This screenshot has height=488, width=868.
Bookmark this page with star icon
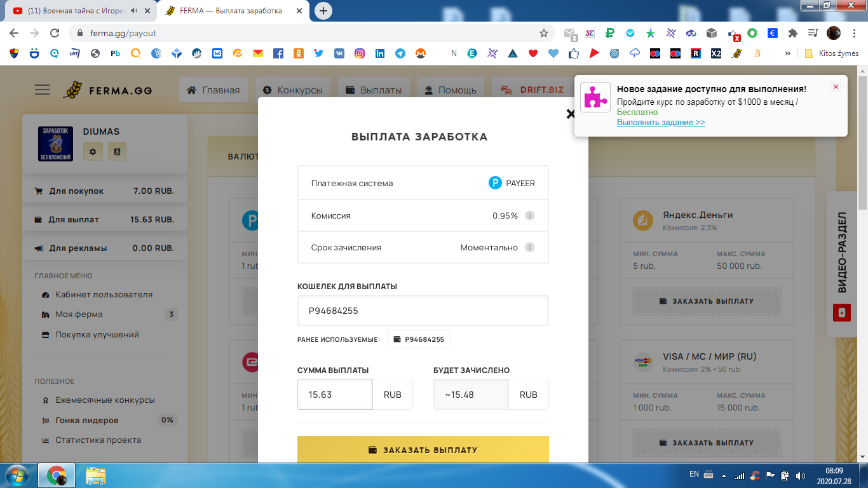pyautogui.click(x=544, y=33)
